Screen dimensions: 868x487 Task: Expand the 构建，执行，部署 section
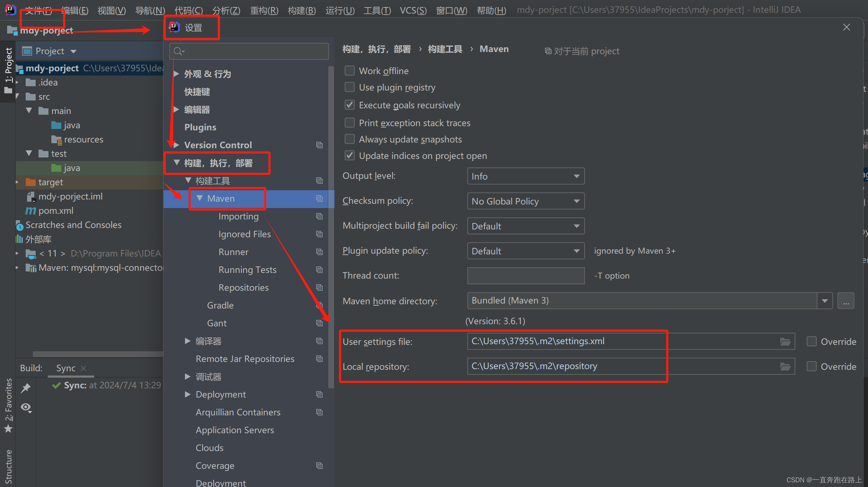175,163
